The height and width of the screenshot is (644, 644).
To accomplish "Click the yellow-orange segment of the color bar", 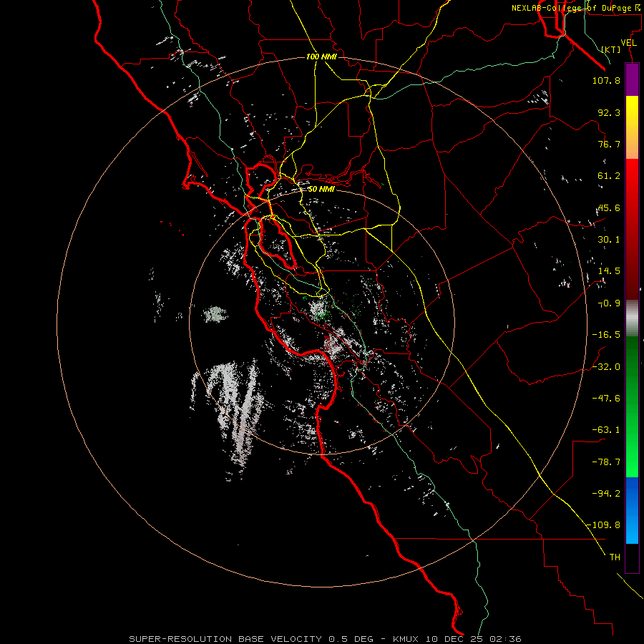I will tap(632, 127).
